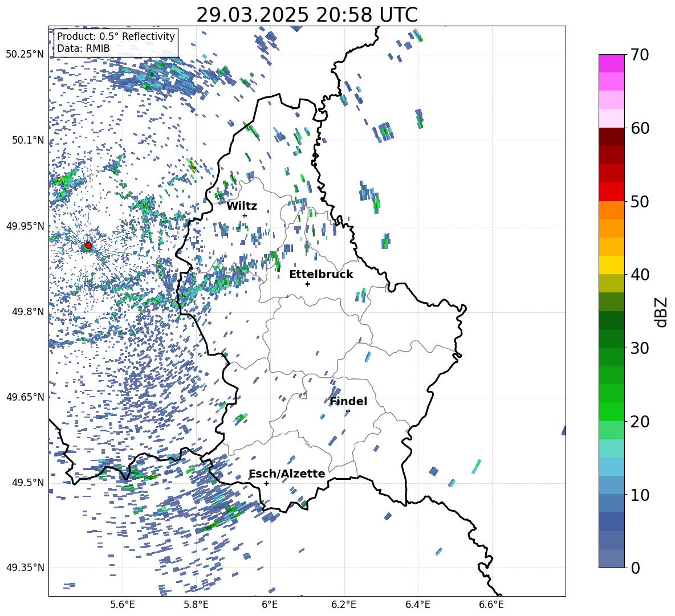
Task: Click the Data: RMIB text
Action: [83, 48]
